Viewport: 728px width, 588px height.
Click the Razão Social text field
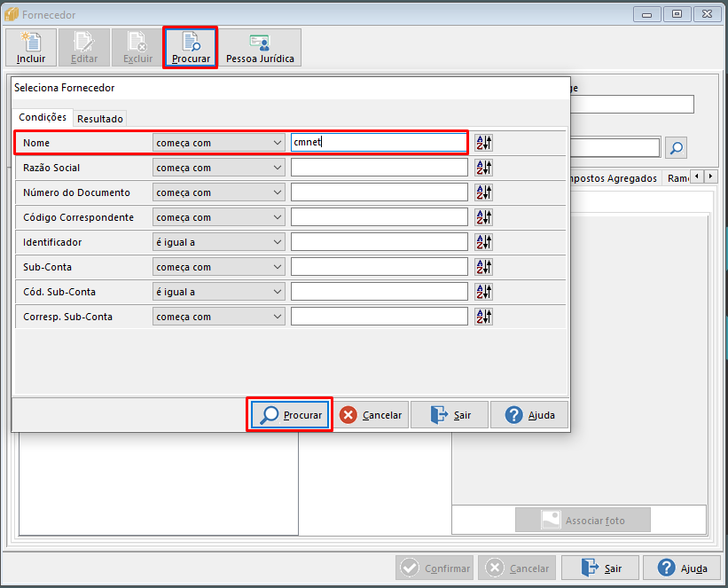(379, 168)
